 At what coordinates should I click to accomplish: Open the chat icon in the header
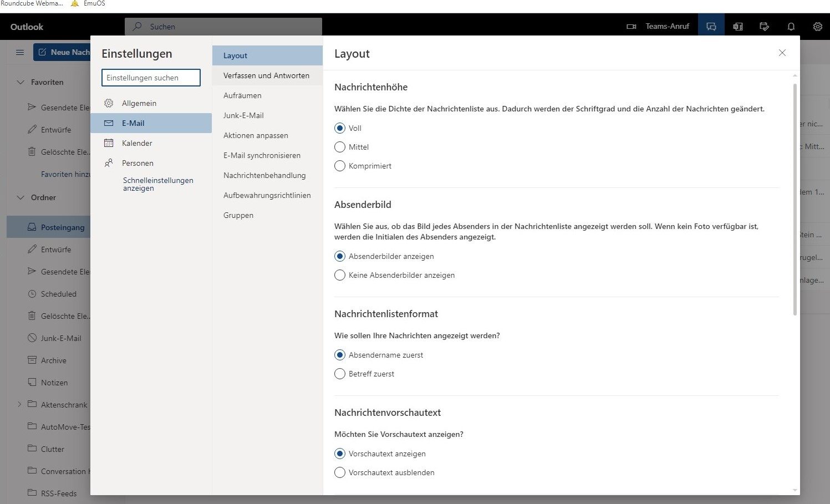click(711, 27)
